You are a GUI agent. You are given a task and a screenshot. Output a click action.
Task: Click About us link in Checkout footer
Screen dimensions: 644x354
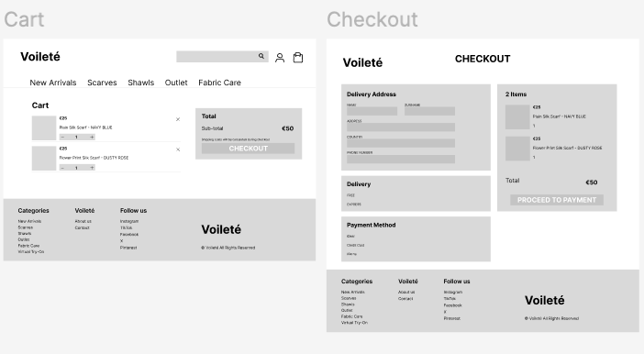coord(406,292)
